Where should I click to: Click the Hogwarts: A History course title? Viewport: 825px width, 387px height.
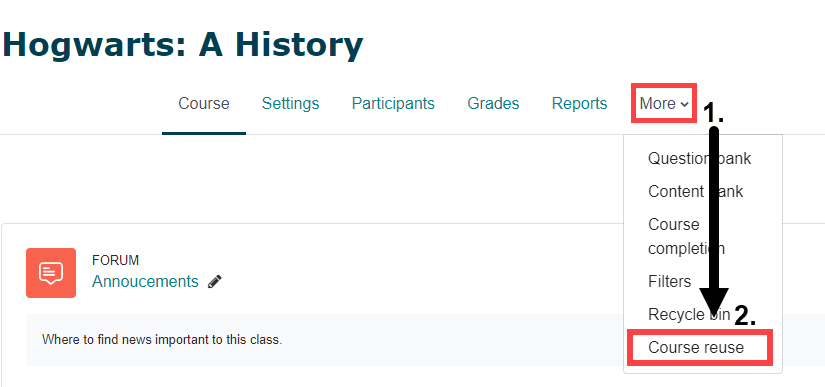tap(183, 45)
